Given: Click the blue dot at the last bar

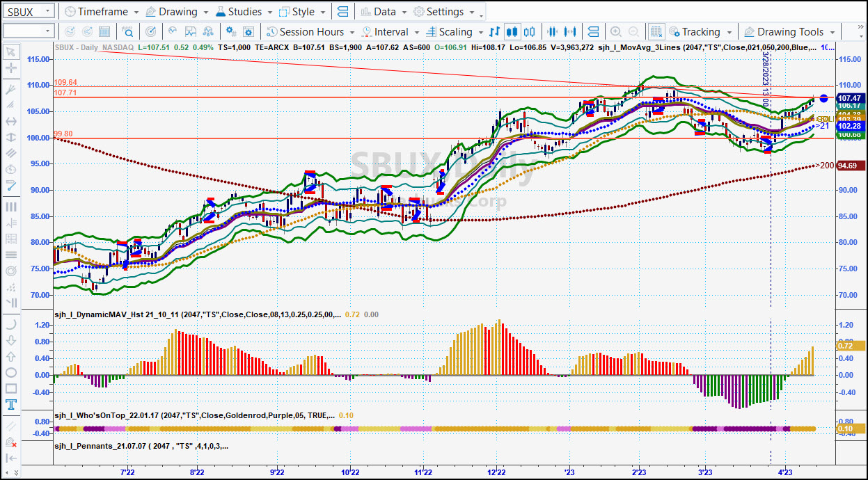Looking at the screenshot, I should point(823,99).
